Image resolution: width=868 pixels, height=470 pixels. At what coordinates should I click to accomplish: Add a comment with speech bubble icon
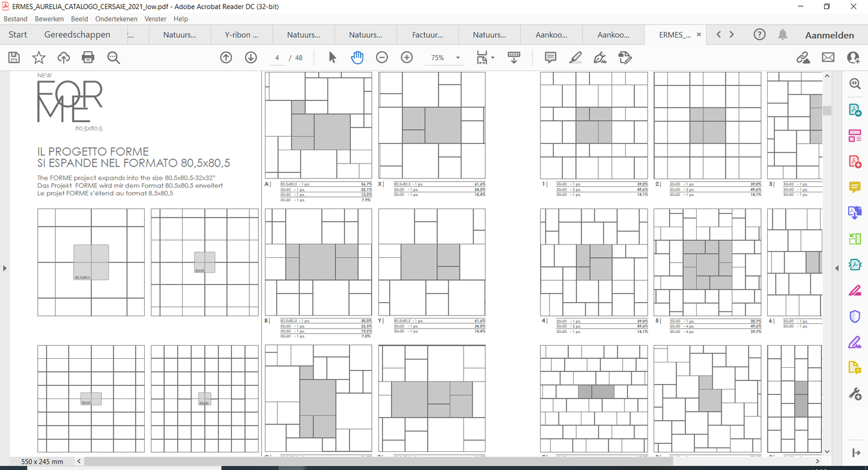pyautogui.click(x=550, y=58)
